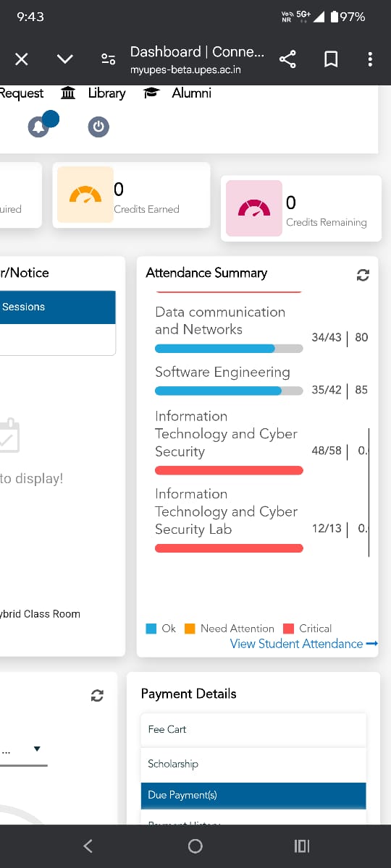Select the Due Payment(s) tab
The width and height of the screenshot is (391, 868).
tap(253, 795)
